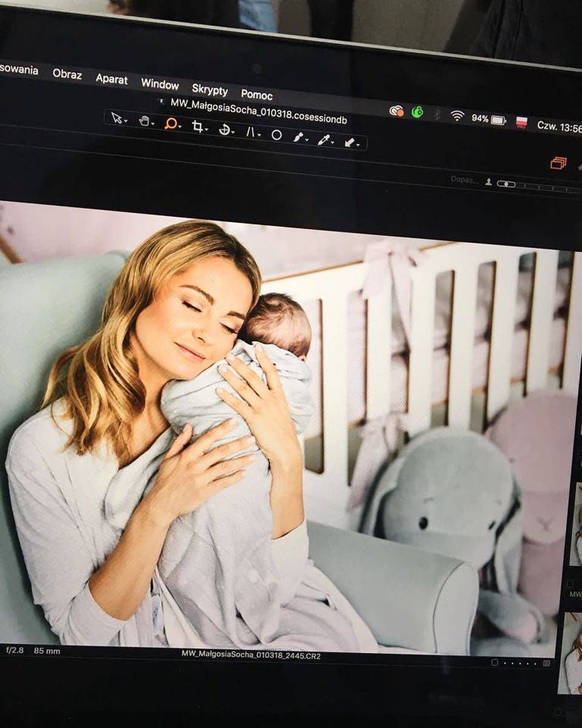This screenshot has height=728, width=582.
Task: Open the Aparat menu
Action: [112, 79]
